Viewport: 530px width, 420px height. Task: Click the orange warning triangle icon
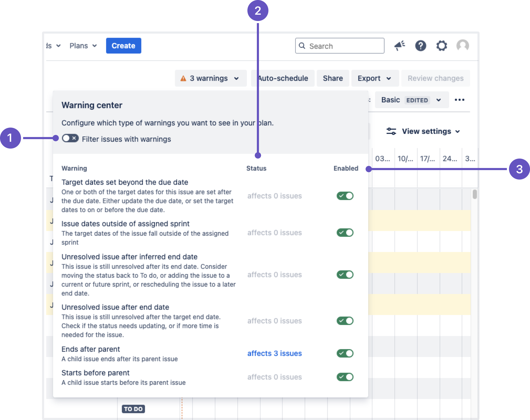point(183,78)
